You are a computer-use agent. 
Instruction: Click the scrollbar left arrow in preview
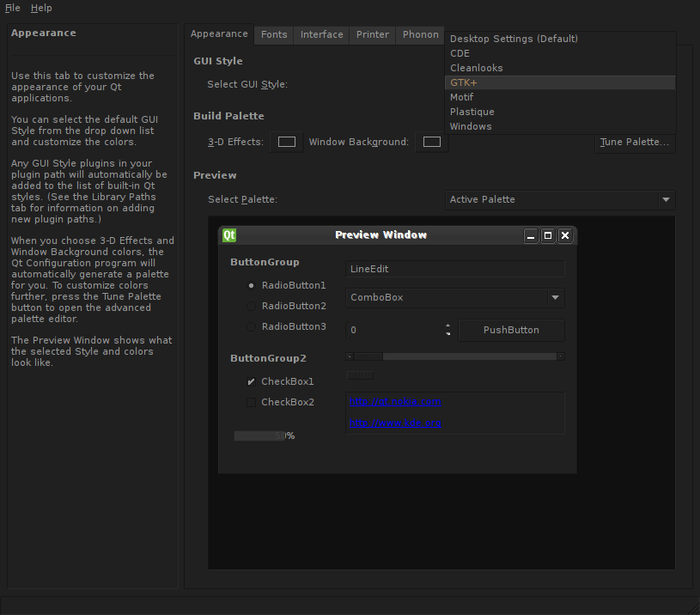tap(350, 356)
